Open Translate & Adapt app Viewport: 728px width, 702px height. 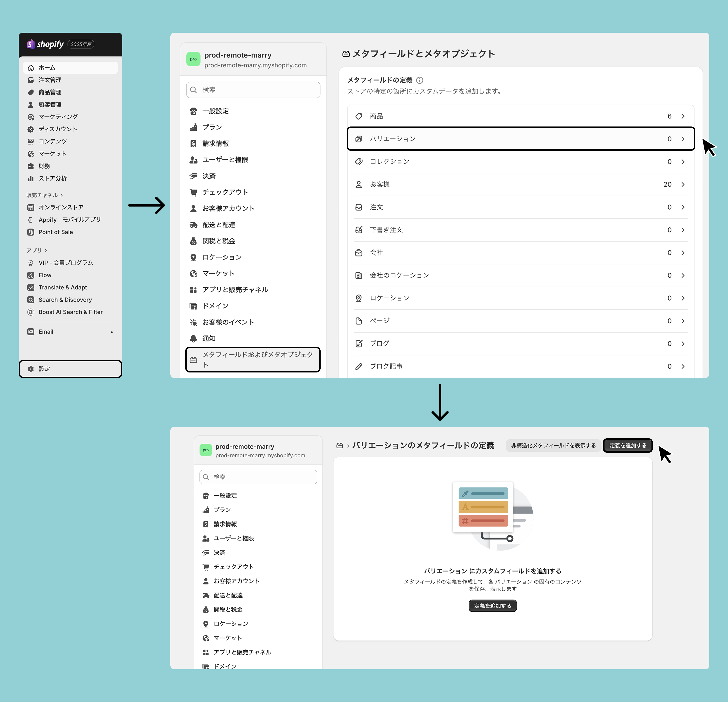tap(62, 287)
